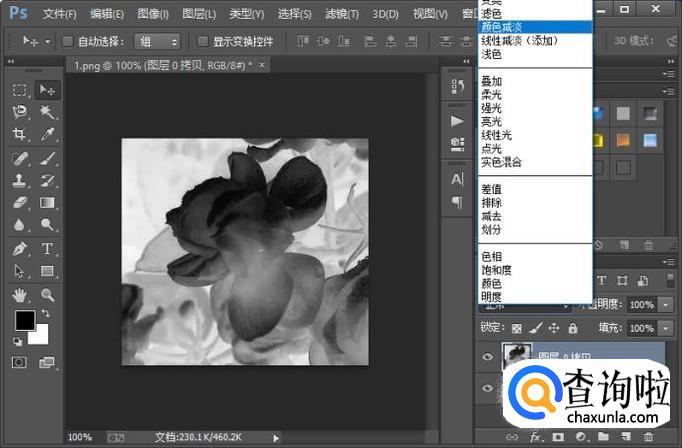Screen dimensions: 682x448
Task: Enable the 自动选择 checkbox
Action: tap(67, 41)
